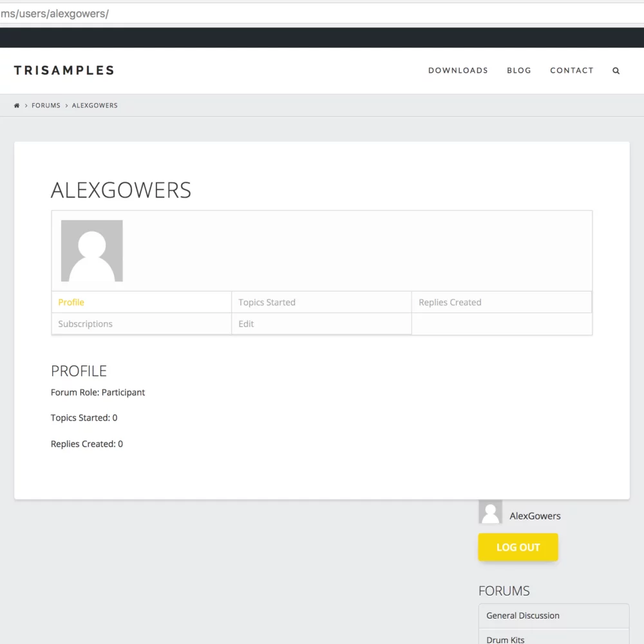Viewport: 644px width, 644px height.
Task: Open the Contact menu link
Action: pyautogui.click(x=572, y=70)
